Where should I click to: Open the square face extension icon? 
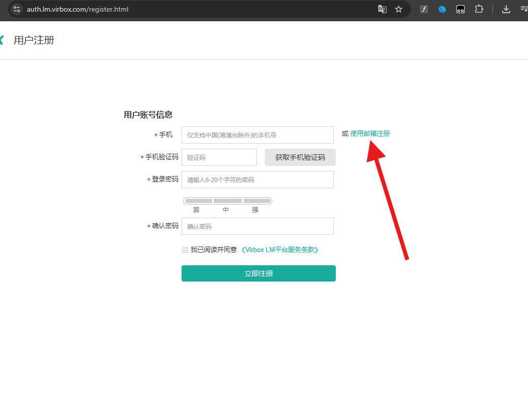[461, 9]
